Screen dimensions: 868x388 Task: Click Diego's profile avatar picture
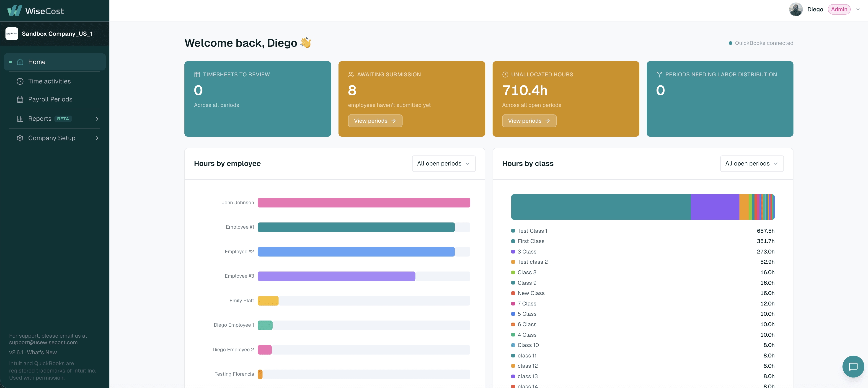(796, 9)
